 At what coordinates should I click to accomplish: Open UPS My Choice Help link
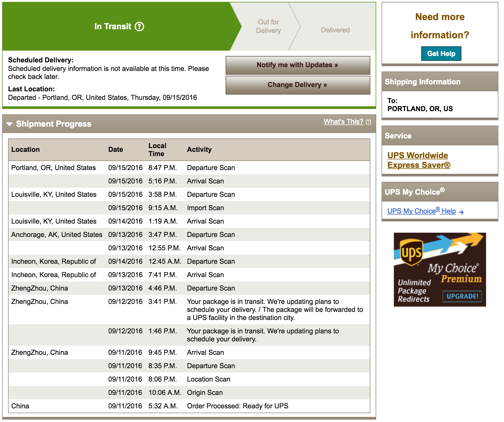421,211
